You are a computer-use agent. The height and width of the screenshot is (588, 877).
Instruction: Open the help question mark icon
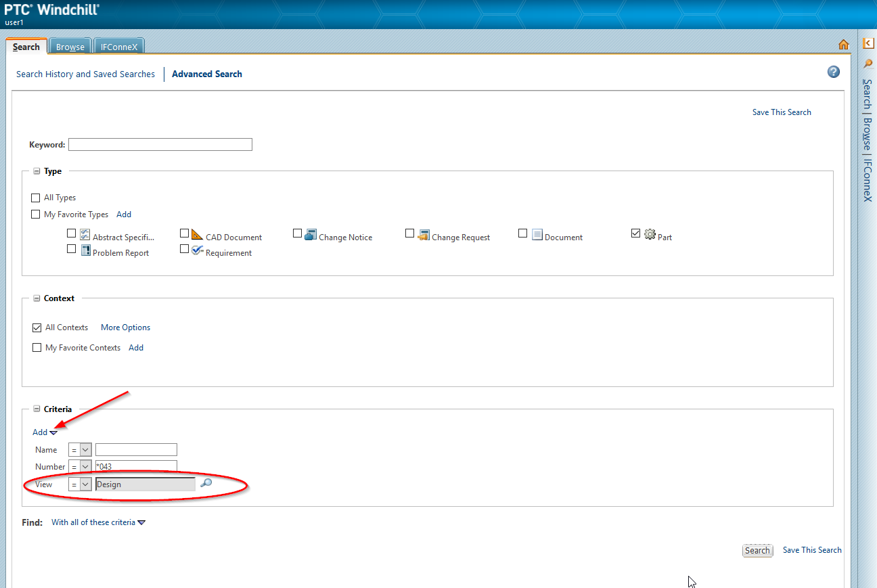coord(834,72)
